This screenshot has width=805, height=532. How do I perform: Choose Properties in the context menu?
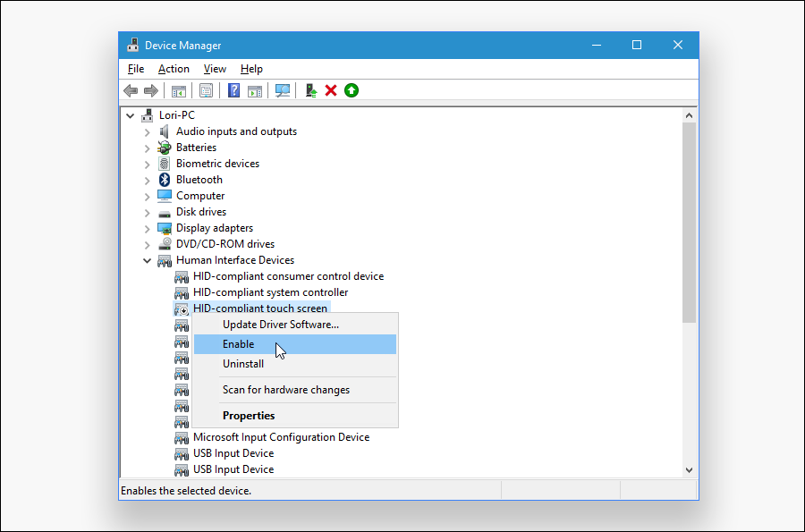[294, 416]
